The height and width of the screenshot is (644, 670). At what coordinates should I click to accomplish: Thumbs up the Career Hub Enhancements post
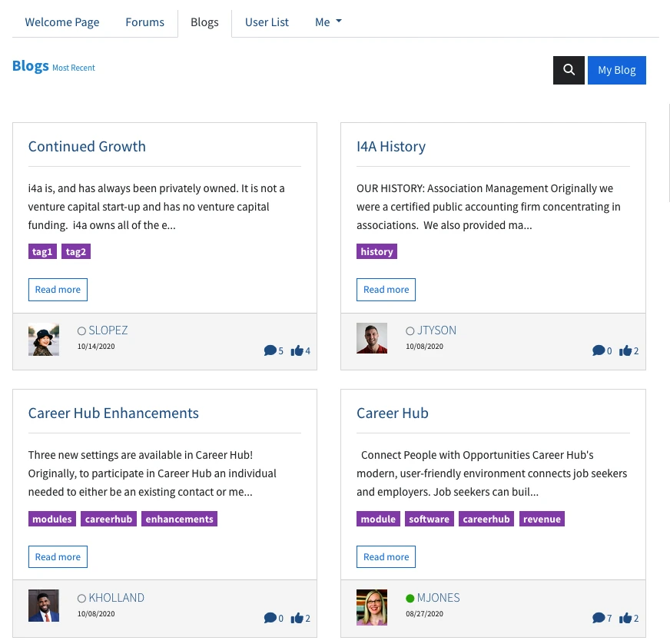pyautogui.click(x=298, y=618)
